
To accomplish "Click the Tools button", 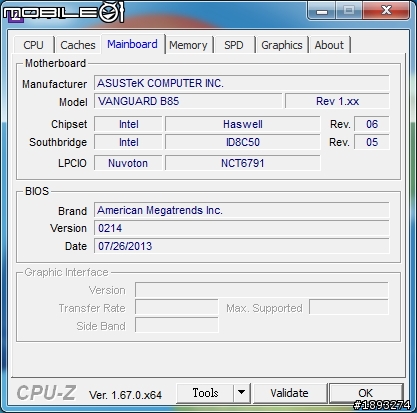I will pos(205,393).
